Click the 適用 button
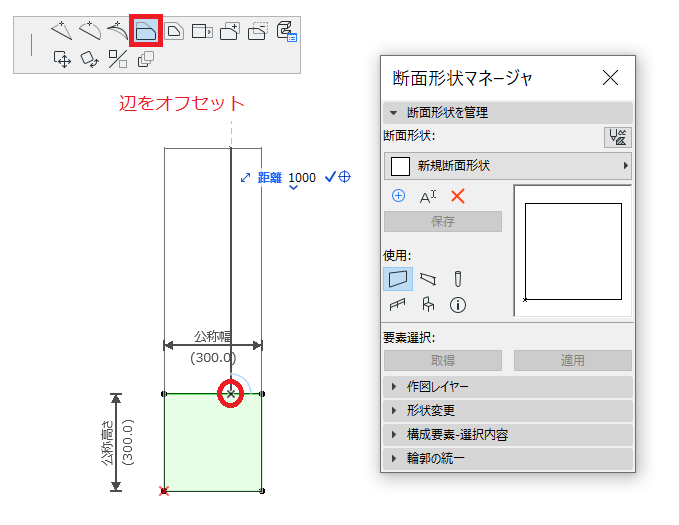 click(572, 360)
